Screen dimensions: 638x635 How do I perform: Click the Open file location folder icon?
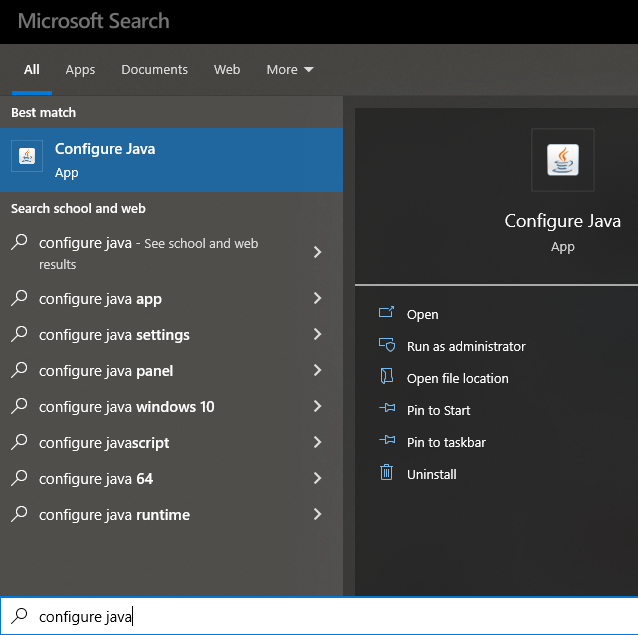(387, 376)
